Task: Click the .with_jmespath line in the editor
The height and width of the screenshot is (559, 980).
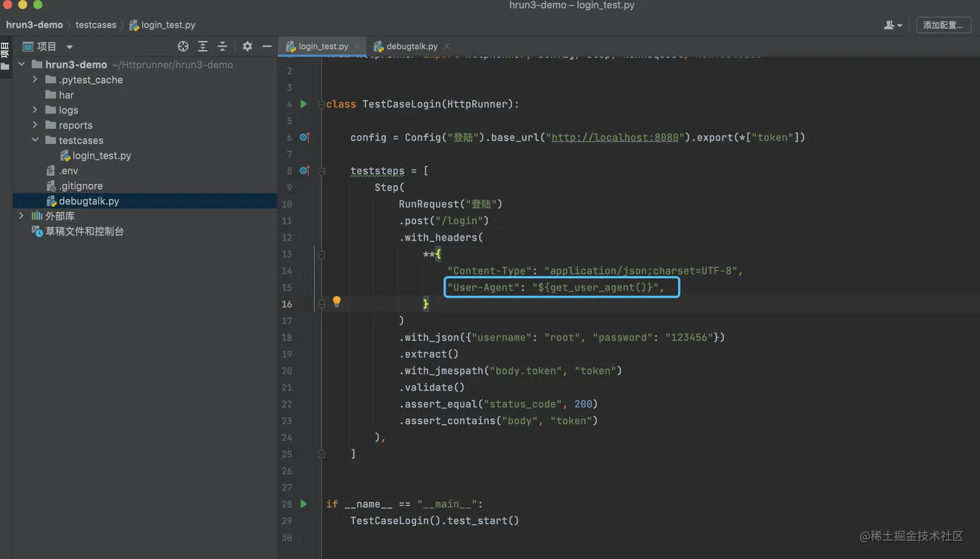Action: 510,371
